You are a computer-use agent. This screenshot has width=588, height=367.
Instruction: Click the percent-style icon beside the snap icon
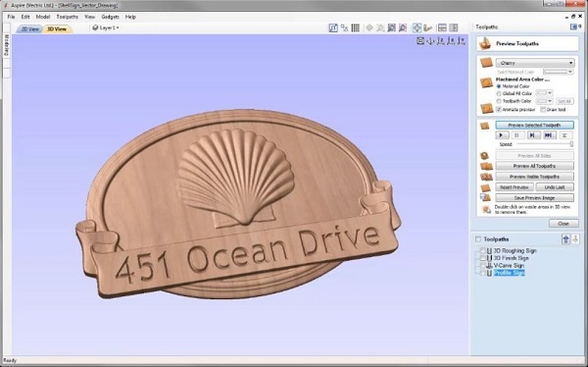[x=344, y=27]
